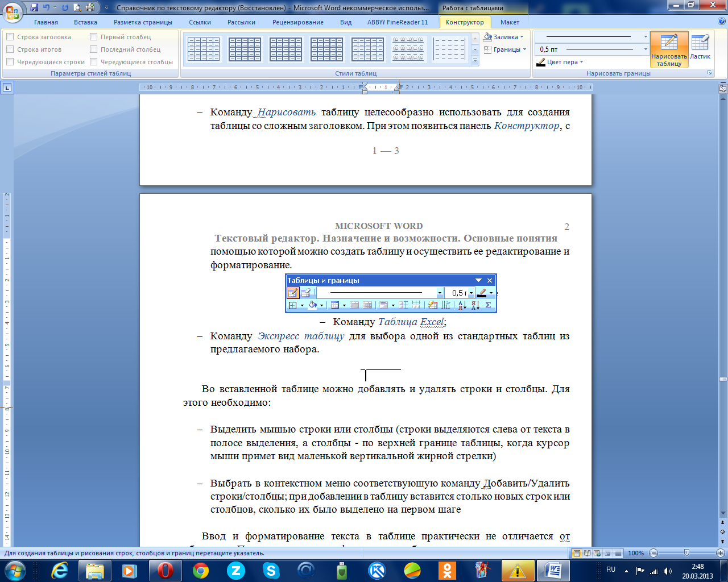The width and height of the screenshot is (728, 582).
Task: Open the ABBYY FineReader 11 tab
Action: click(x=398, y=22)
